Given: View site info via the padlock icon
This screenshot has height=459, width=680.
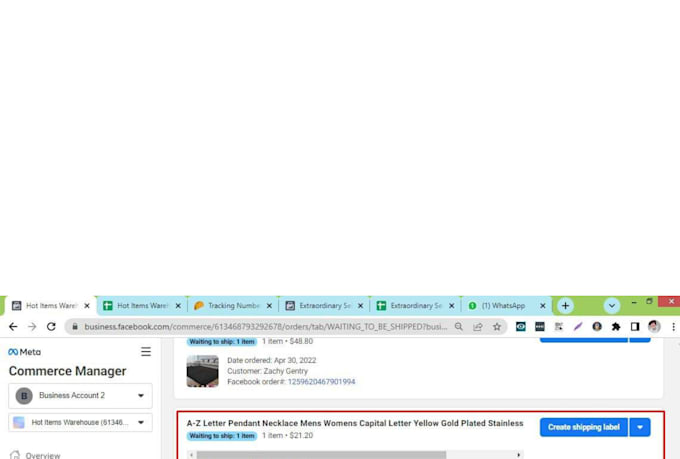Looking at the screenshot, I should click(75, 327).
